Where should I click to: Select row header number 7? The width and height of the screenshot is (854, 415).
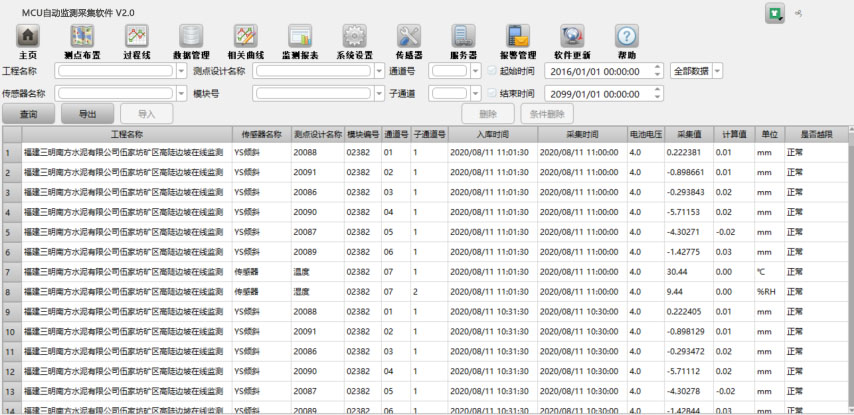(x=12, y=272)
